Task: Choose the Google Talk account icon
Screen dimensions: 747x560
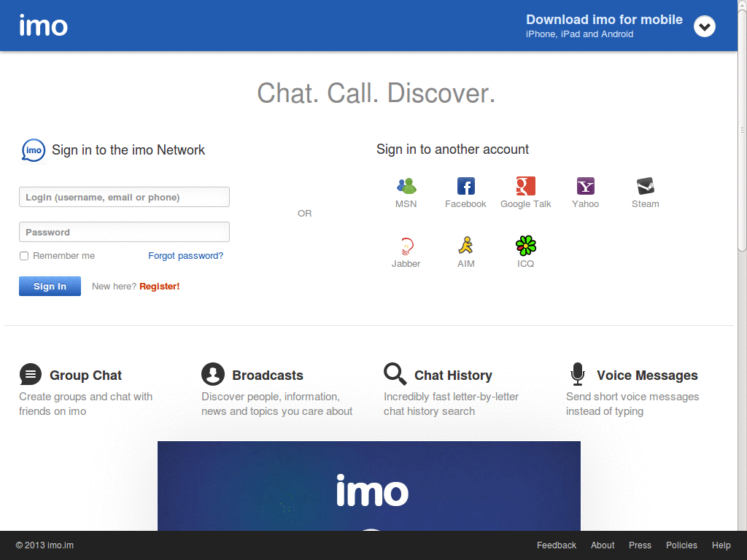Action: (x=526, y=186)
